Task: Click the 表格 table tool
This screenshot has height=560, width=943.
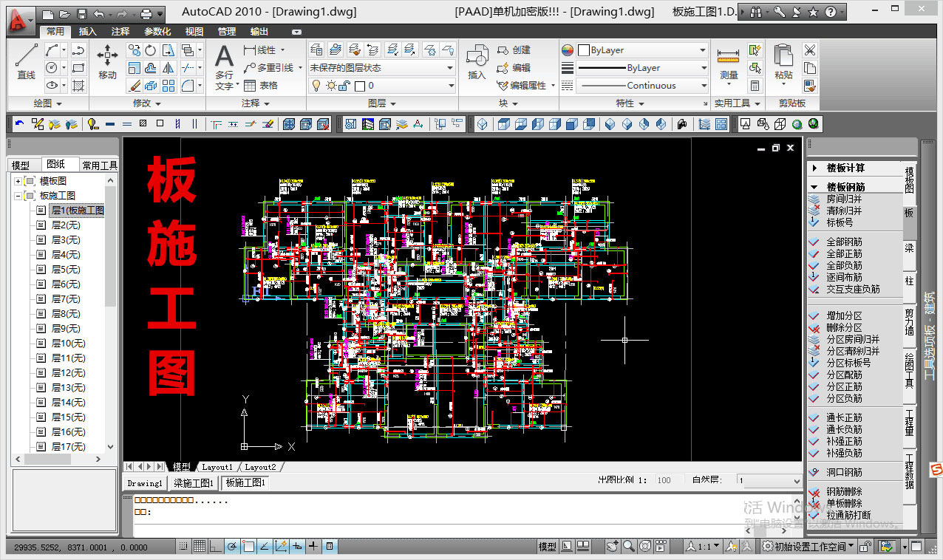Action: 261,86
